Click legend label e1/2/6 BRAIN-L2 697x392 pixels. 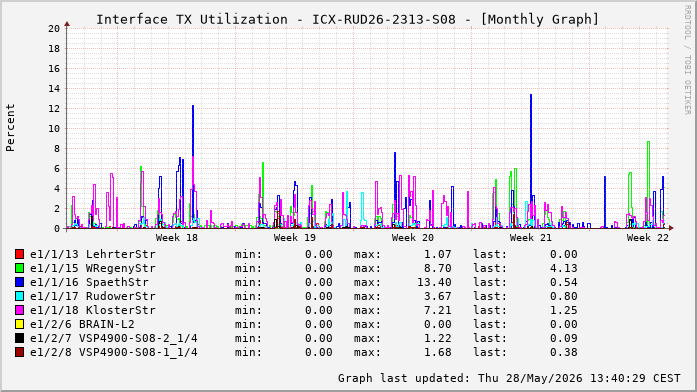[x=82, y=324]
